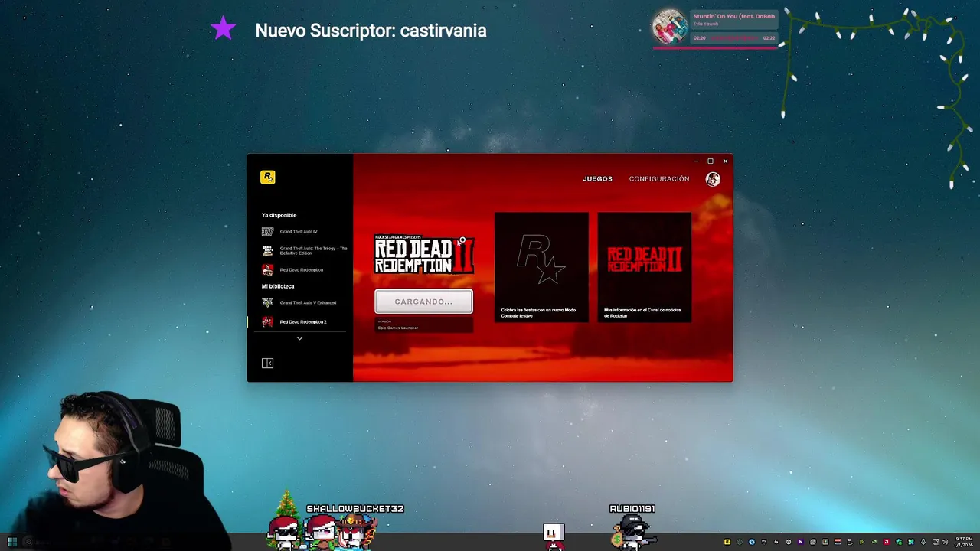This screenshot has width=980, height=551.
Task: Open the Canal de noticias de Rockstar card
Action: pyautogui.click(x=644, y=267)
